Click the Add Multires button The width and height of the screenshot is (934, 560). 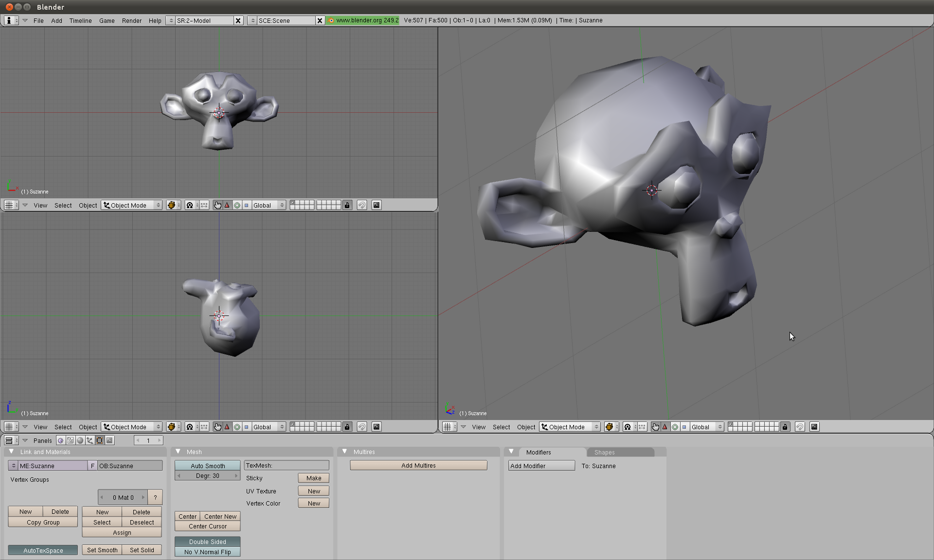click(x=418, y=465)
